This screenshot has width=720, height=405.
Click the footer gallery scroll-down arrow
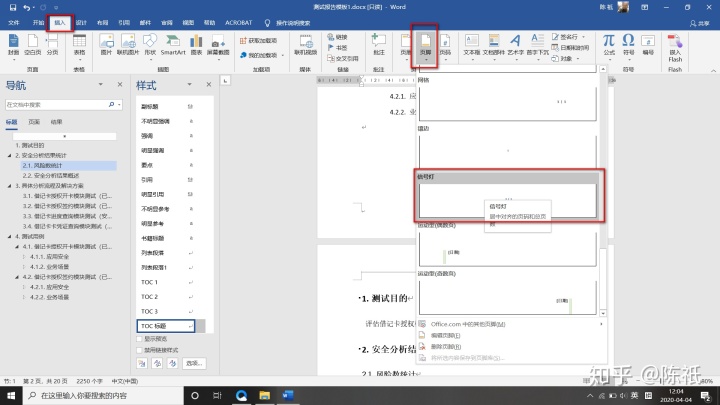coord(603,313)
